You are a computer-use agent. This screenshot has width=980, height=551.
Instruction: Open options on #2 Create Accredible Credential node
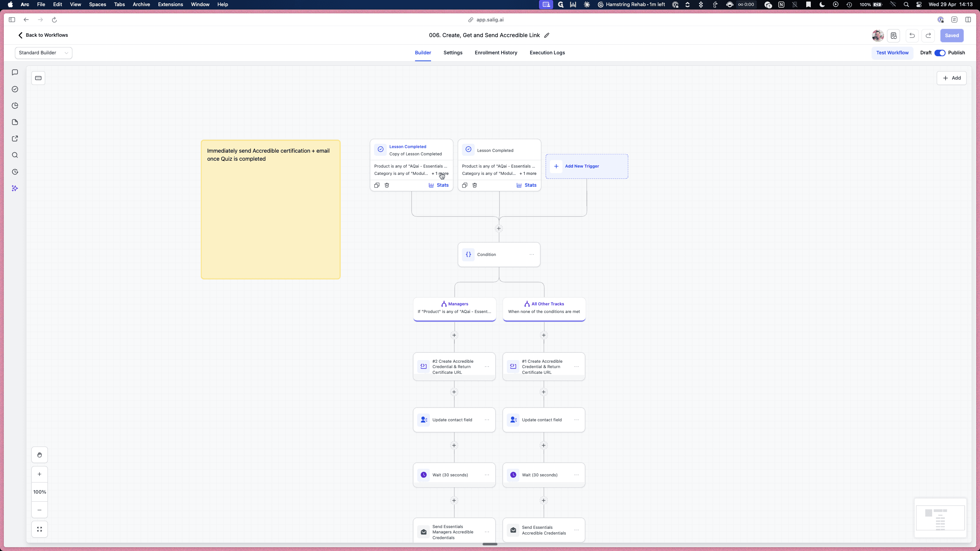pyautogui.click(x=487, y=367)
